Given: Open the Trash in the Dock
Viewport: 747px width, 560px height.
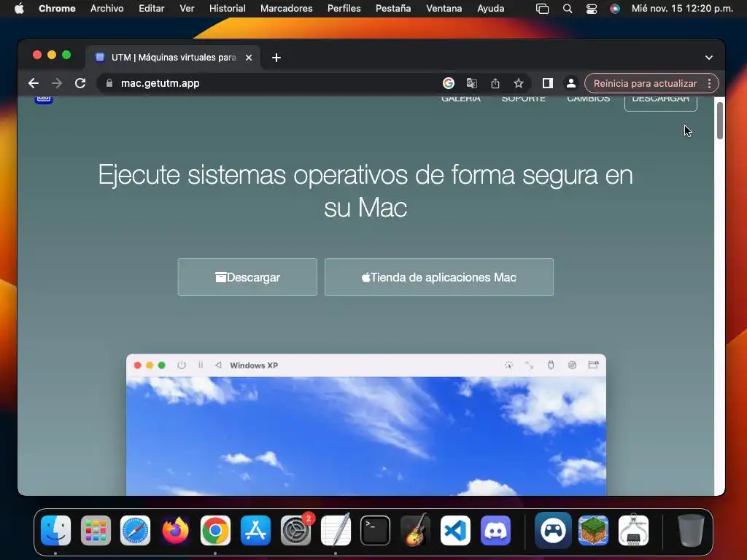Looking at the screenshot, I should 691,530.
